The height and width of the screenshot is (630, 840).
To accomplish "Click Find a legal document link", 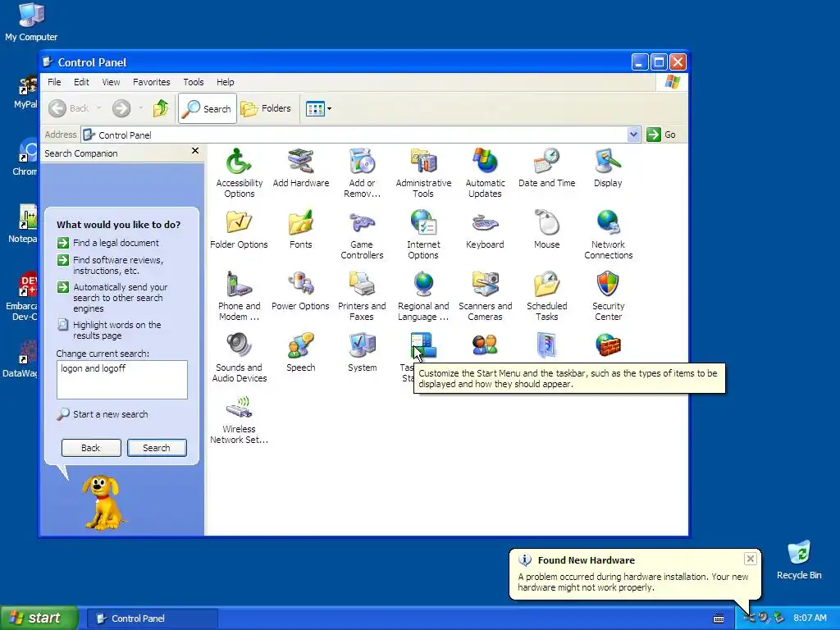I will (x=108, y=243).
